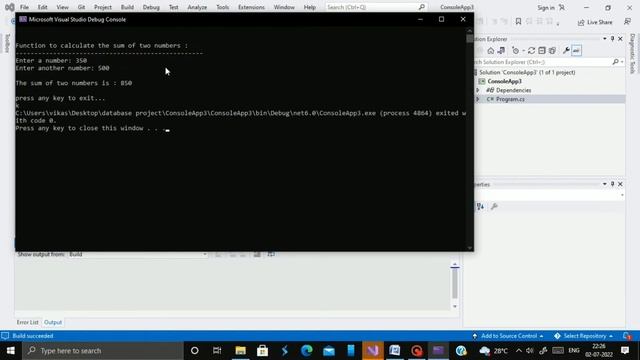Select the ConsoleApp3 project node
The image size is (640, 360).
click(x=504, y=81)
